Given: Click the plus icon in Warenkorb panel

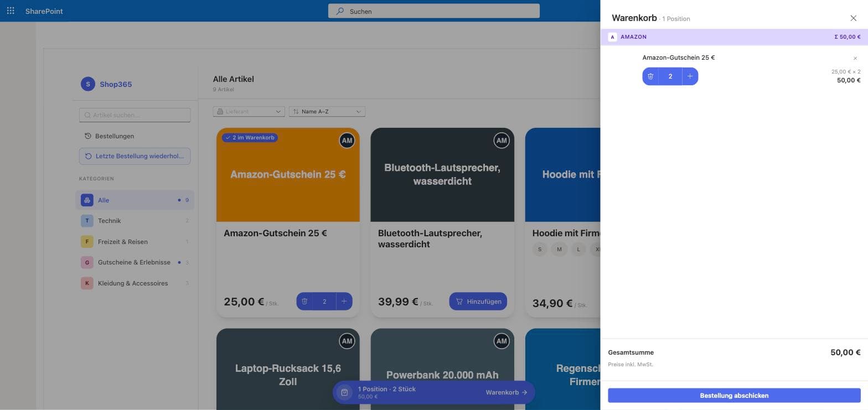Looking at the screenshot, I should 690,76.
